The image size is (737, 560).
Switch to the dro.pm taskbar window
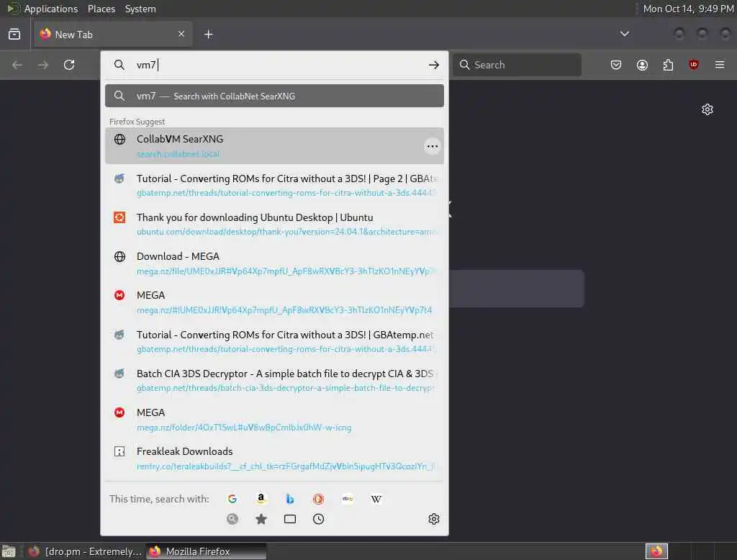[x=85, y=551]
